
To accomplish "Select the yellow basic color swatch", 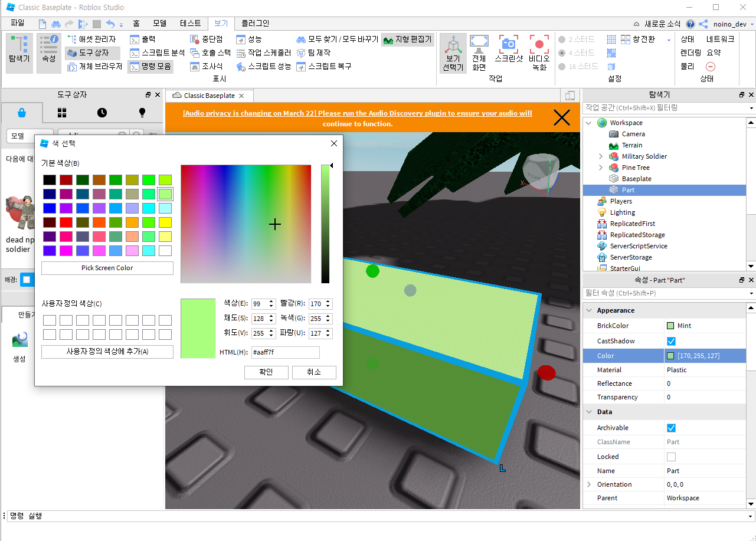I will click(165, 222).
